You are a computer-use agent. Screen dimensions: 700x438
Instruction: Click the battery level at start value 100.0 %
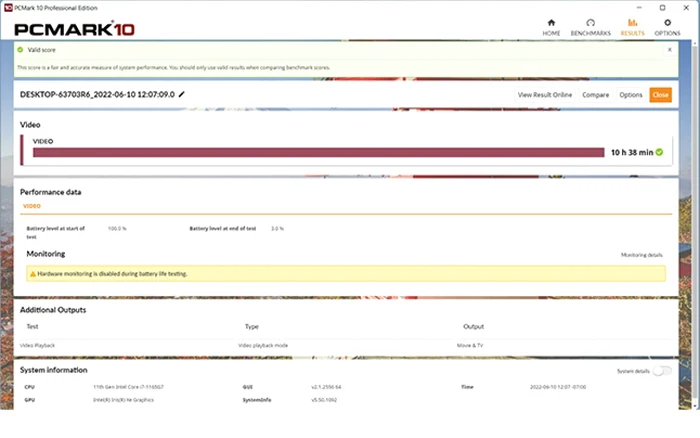pyautogui.click(x=117, y=228)
